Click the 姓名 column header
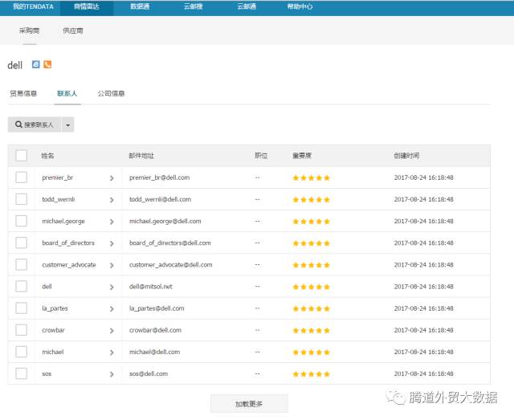This screenshot has height=420, width=514. [47, 156]
